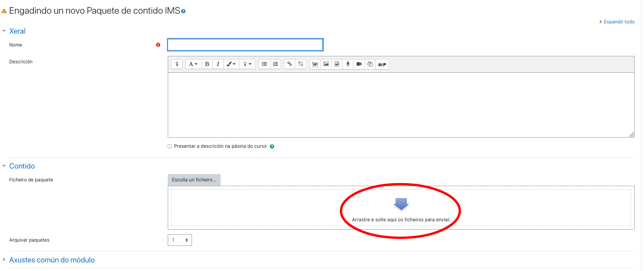Insert an unordered bullet list
Screen dimensions: 644x271
(264, 64)
